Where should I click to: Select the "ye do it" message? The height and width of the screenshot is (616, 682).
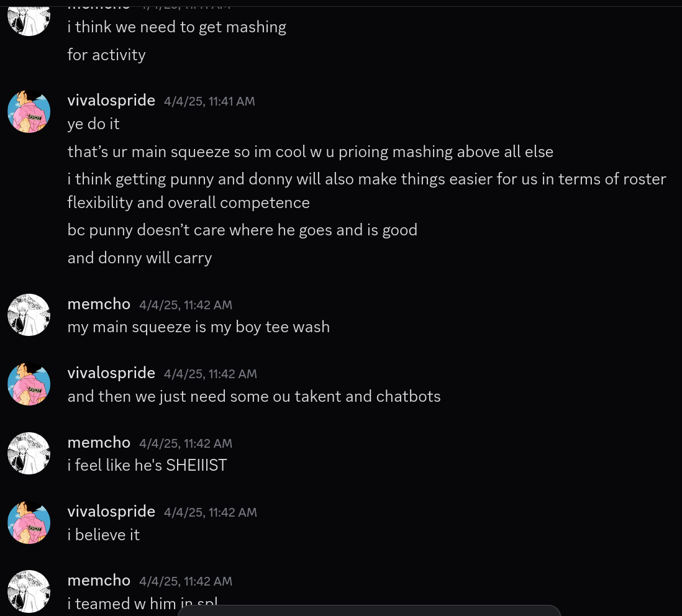[94, 124]
